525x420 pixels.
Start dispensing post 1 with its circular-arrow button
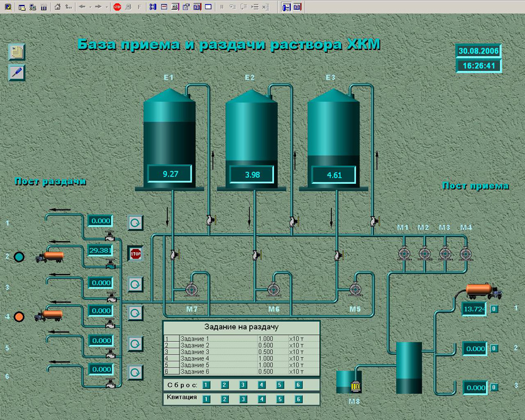[136, 222]
